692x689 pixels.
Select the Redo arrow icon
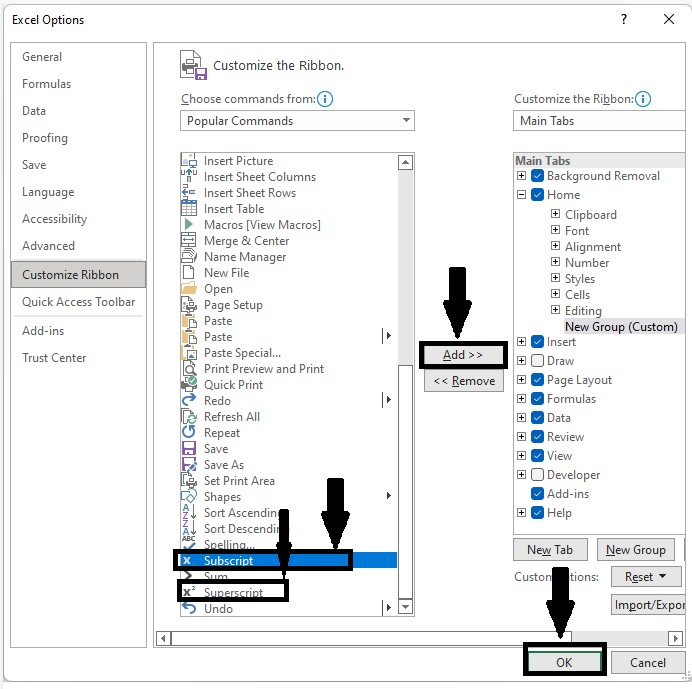pos(189,400)
